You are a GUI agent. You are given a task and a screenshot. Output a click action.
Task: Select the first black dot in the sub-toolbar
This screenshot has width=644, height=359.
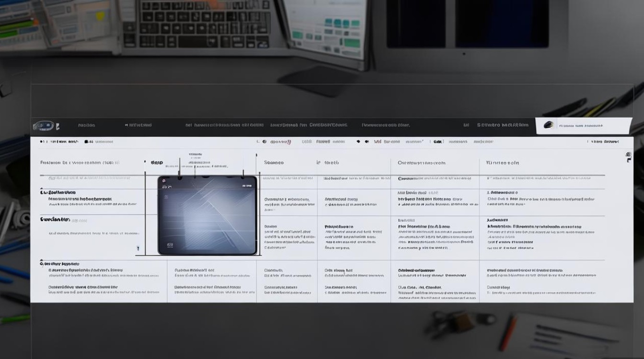[x=358, y=142]
